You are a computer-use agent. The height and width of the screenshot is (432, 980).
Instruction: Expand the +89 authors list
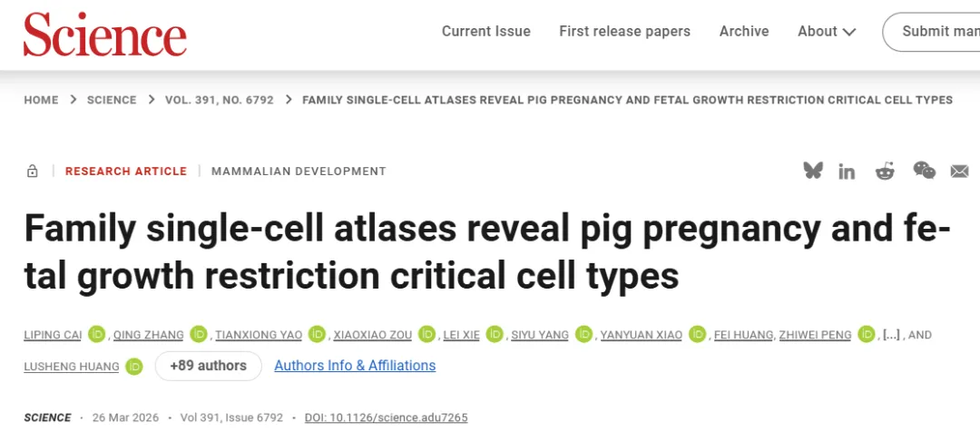point(208,366)
